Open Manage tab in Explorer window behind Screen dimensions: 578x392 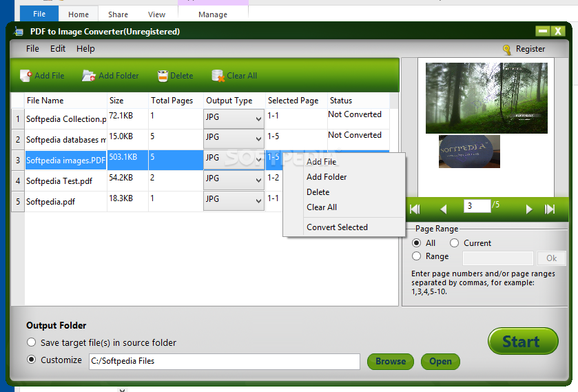click(213, 14)
